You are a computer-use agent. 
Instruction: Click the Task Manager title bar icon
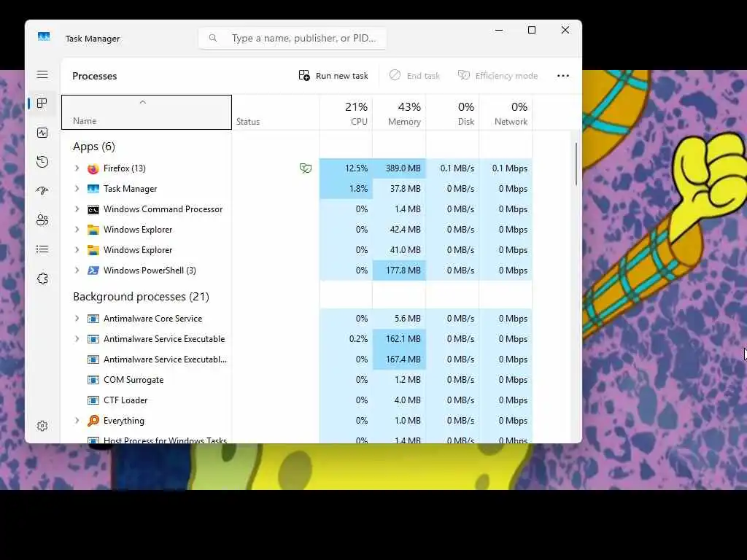tap(44, 37)
